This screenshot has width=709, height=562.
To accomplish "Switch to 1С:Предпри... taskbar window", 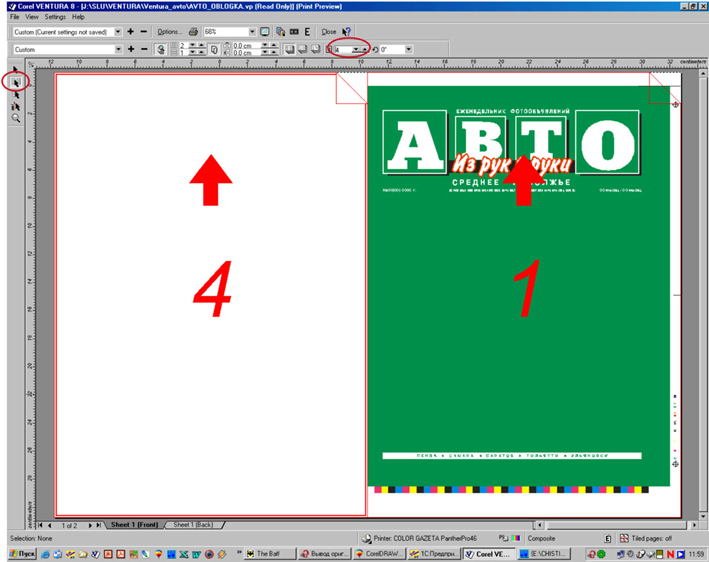I will 434,553.
